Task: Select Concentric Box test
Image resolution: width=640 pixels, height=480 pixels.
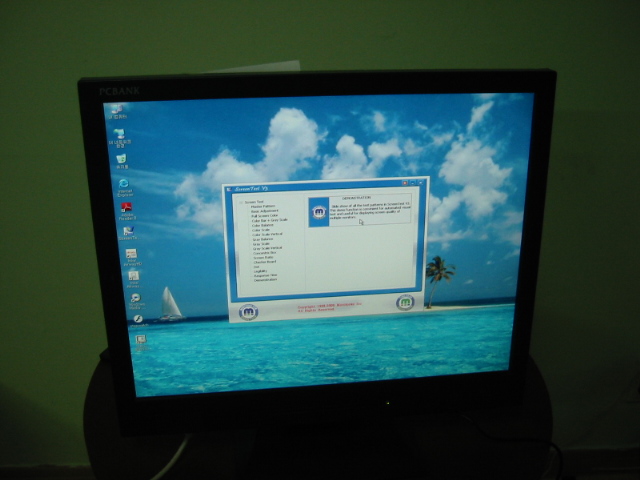Action: 264,253
